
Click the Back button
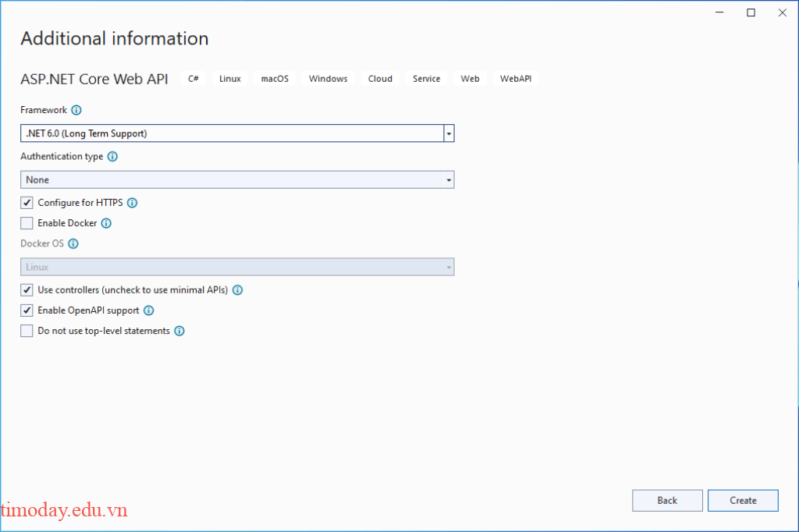[x=666, y=500]
